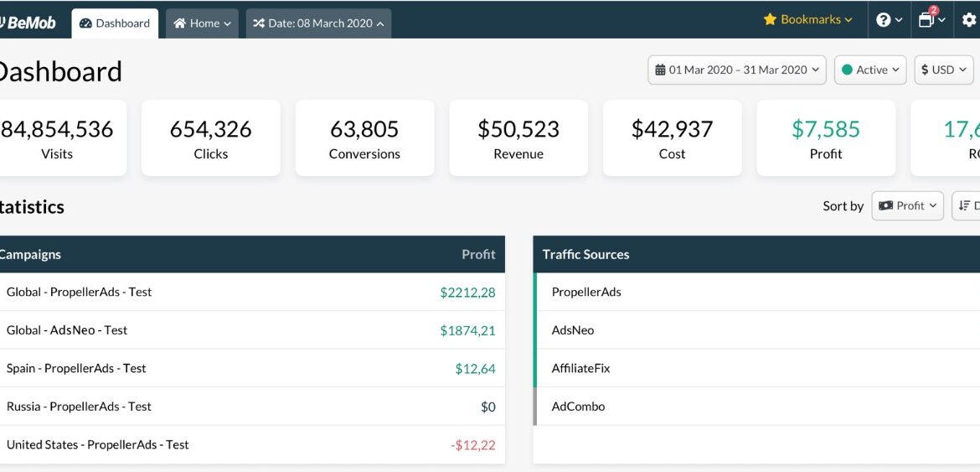Viewport: 980px width, 472px height.
Task: Open the date range picker 01 Mar 2020 – 31 Mar 2020
Action: [x=737, y=70]
